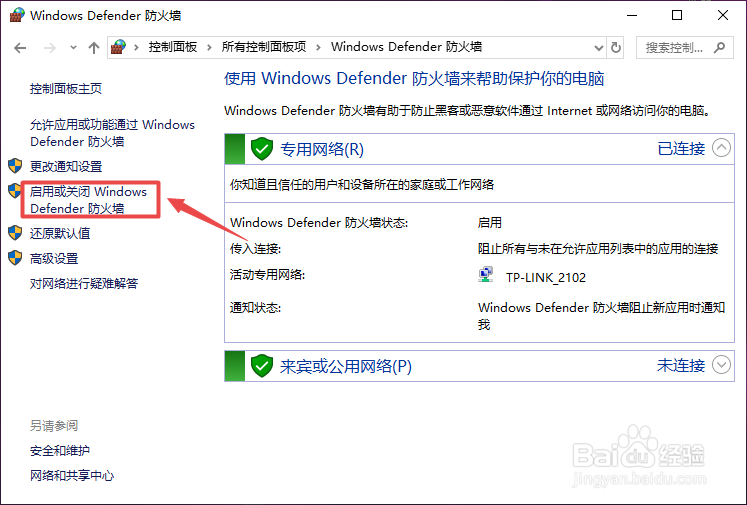Click green shield icon for 专用网络

pyautogui.click(x=262, y=149)
